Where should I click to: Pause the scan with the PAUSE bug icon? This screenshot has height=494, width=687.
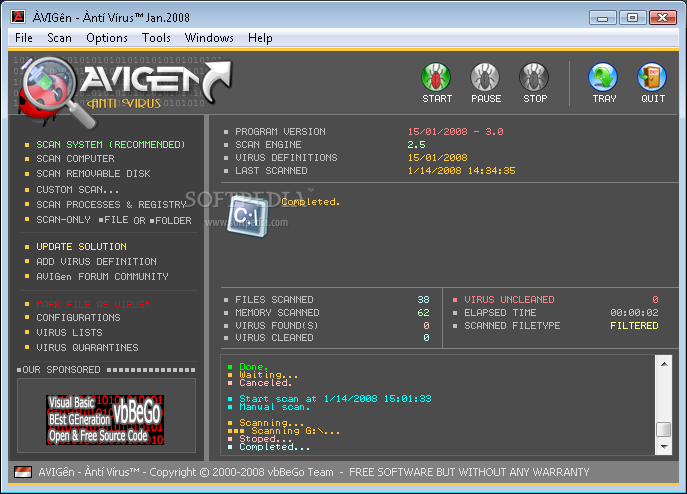coord(485,77)
